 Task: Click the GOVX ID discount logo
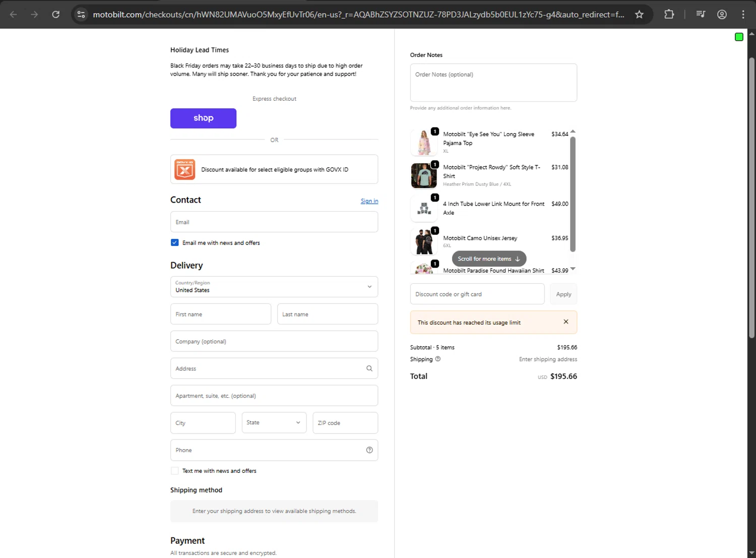click(185, 169)
